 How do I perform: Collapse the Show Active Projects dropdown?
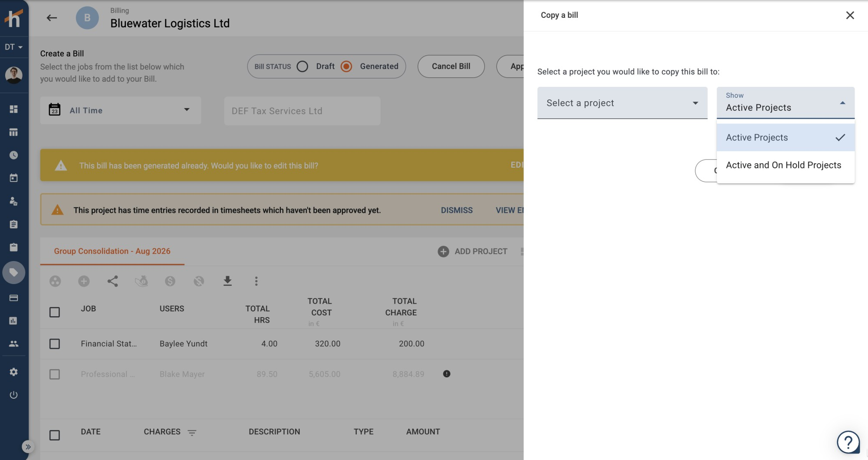coord(786,103)
